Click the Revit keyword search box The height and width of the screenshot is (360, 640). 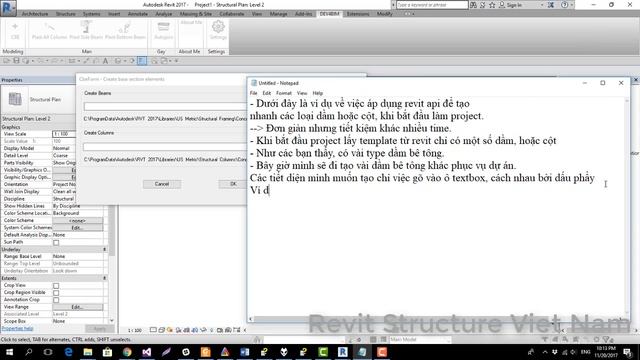pyautogui.click(x=432, y=5)
